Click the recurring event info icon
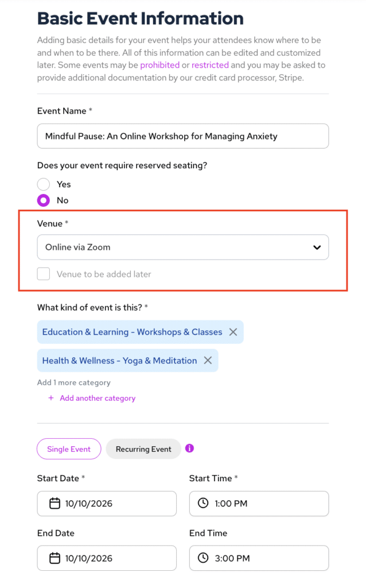Screen dimensions: 366x588 (x=189, y=448)
